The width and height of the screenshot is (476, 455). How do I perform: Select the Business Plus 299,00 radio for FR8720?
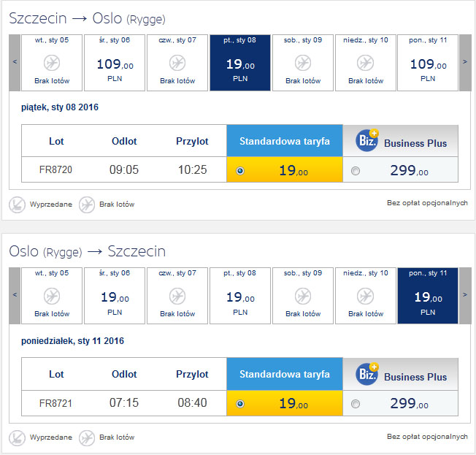356,171
